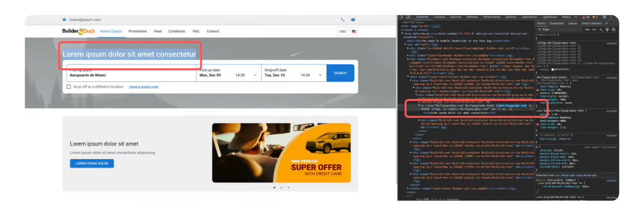Toggle the :hov element state button
644x221 pixels.
[587, 30]
